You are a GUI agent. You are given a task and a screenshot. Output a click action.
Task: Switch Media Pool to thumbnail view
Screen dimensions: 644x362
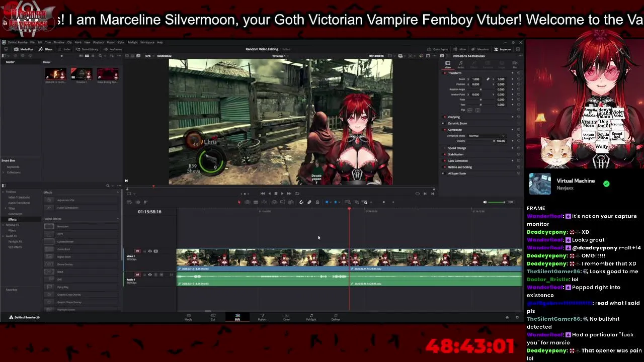(x=87, y=56)
